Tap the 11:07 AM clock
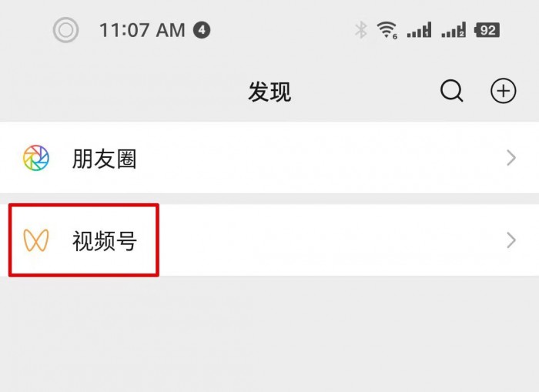Image resolution: width=539 pixels, height=392 pixels. tap(142, 30)
